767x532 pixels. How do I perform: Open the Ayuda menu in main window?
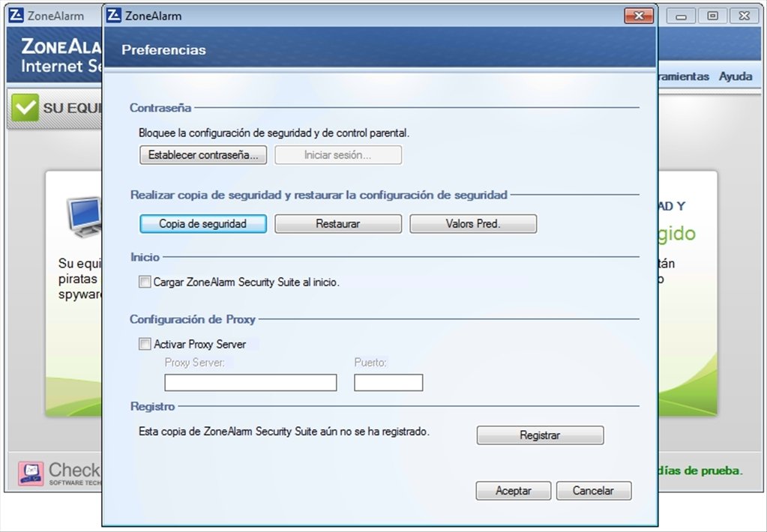pyautogui.click(x=736, y=76)
